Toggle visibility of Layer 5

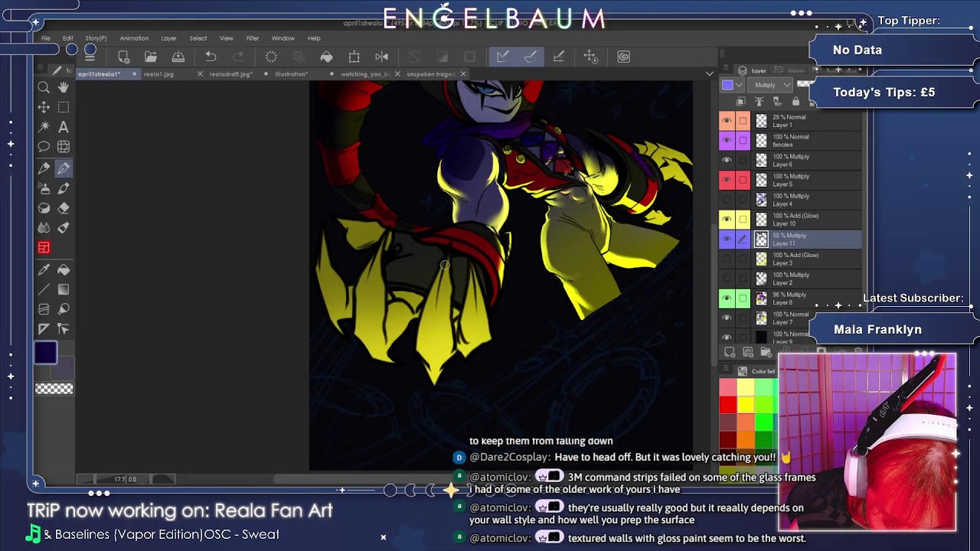click(727, 181)
